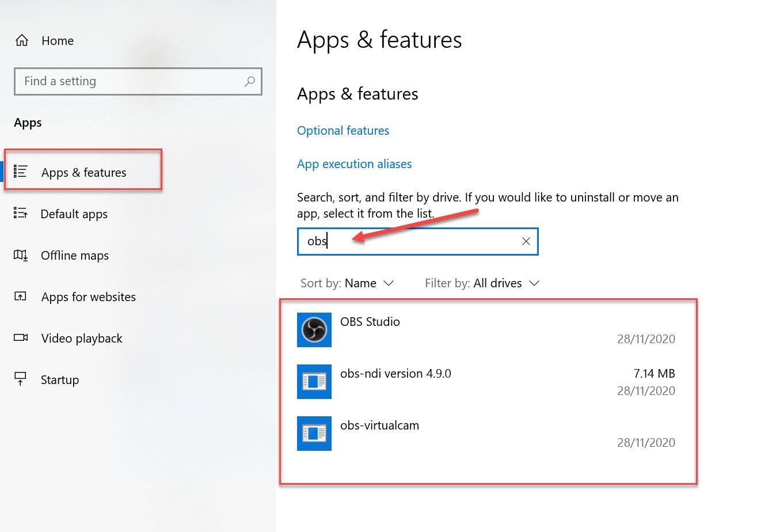This screenshot has height=532, width=776.
Task: Click the Apps for websites icon
Action: 21,297
